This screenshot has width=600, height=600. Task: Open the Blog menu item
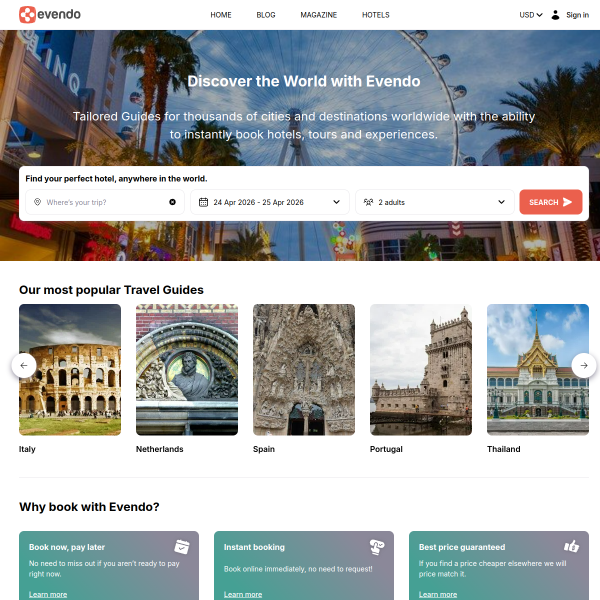click(265, 15)
